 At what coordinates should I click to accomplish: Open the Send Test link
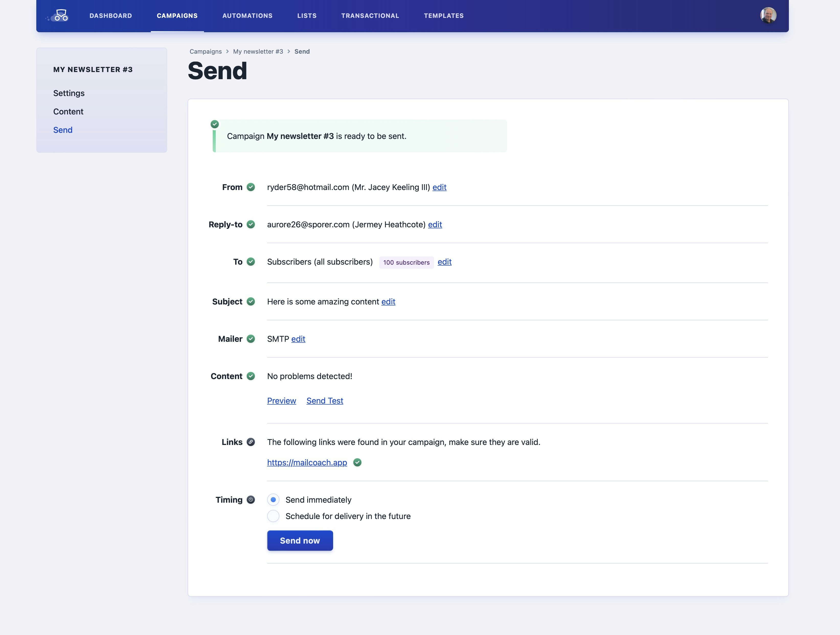(325, 401)
